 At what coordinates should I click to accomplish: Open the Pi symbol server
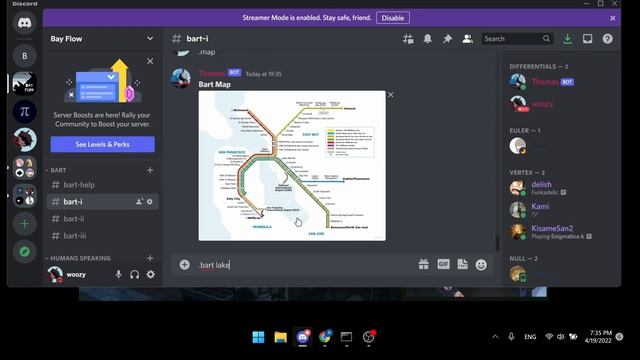[x=24, y=111]
